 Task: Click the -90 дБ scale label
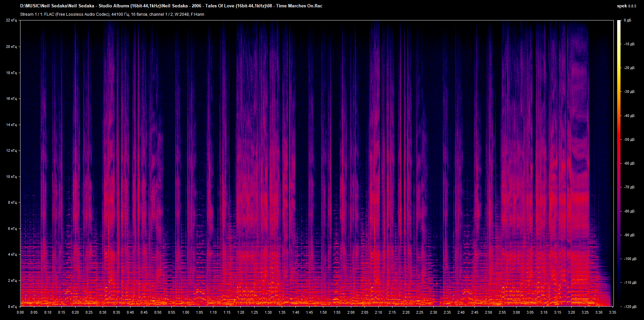point(629,235)
